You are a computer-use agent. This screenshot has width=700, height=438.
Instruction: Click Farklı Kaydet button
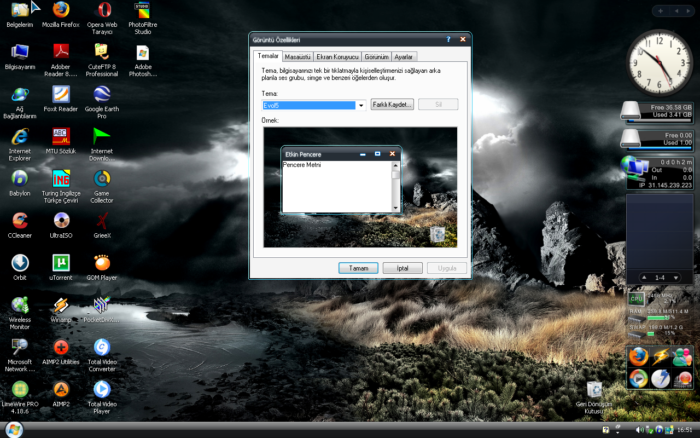(x=392, y=104)
